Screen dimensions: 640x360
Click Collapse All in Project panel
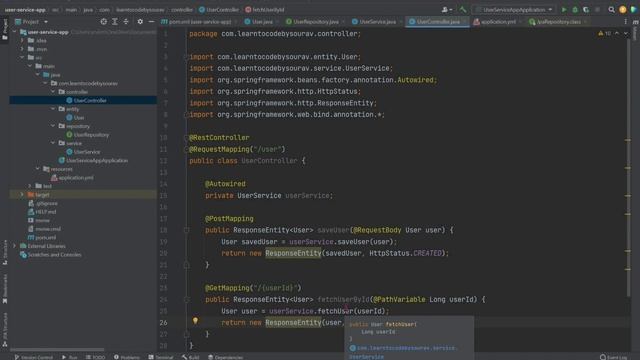pos(126,22)
